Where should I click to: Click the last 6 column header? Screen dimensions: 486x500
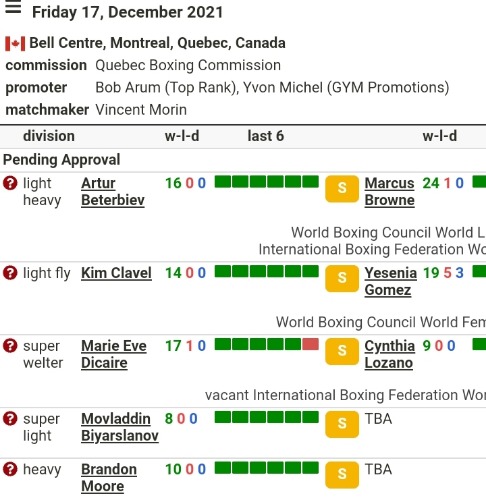point(266,136)
